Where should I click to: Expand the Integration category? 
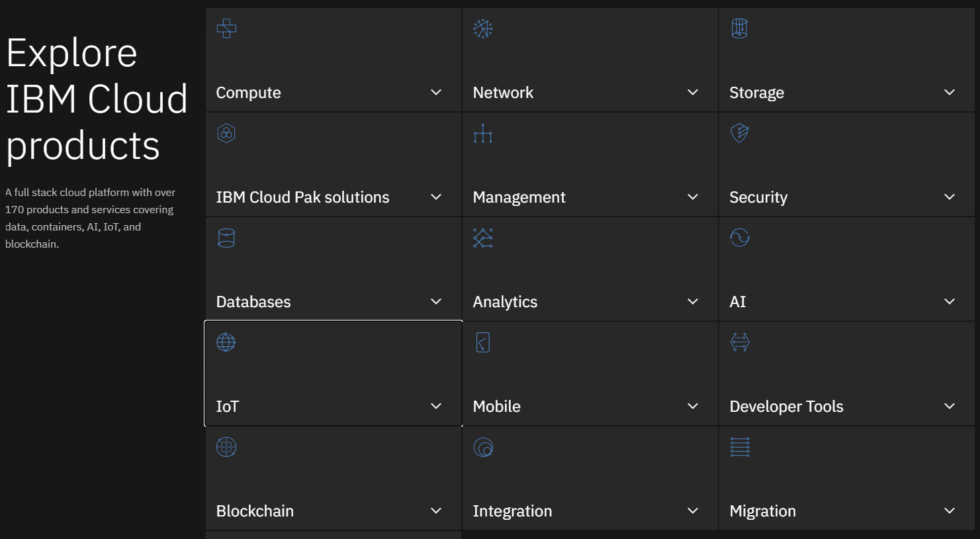[x=692, y=511]
